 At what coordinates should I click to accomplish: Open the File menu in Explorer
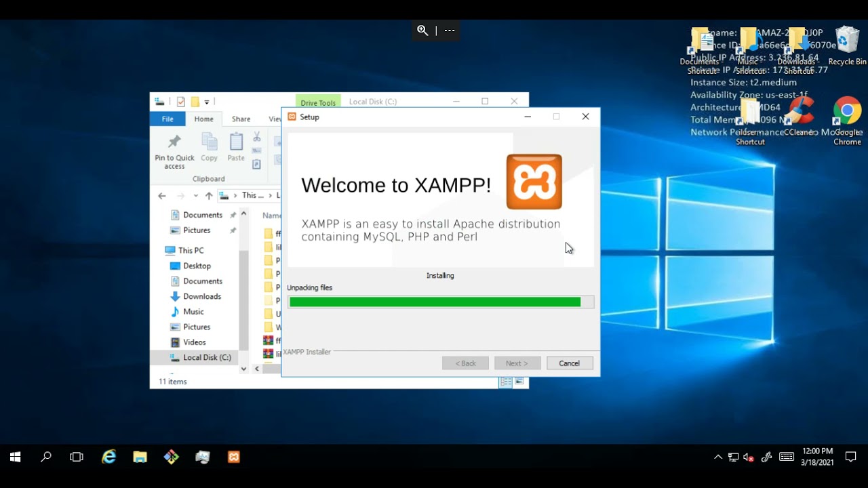pyautogui.click(x=167, y=119)
